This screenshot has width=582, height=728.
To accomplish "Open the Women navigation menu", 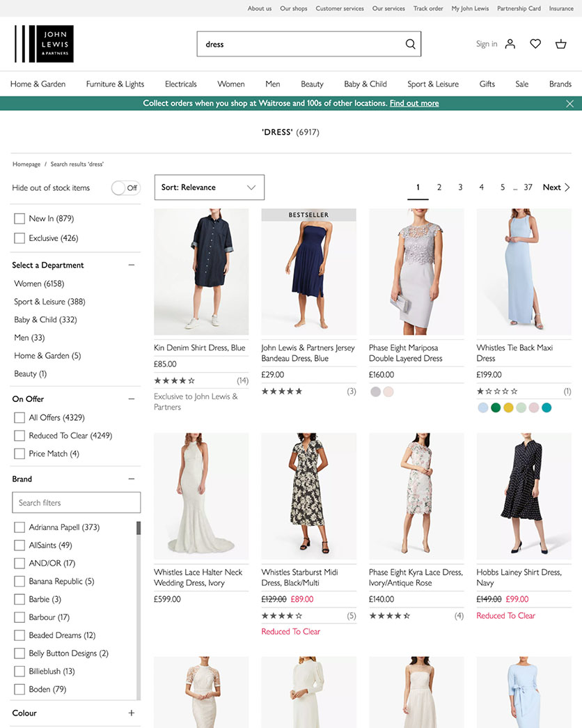I will point(230,84).
